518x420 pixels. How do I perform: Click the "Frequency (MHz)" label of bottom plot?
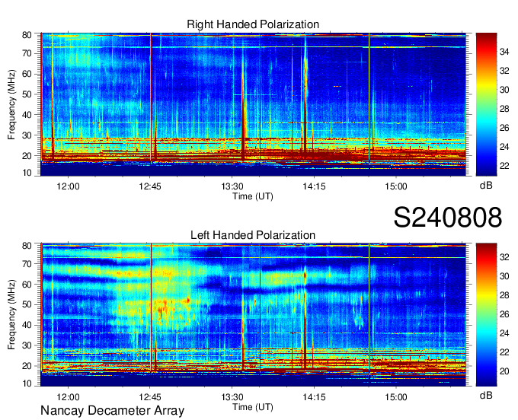[x=11, y=315]
